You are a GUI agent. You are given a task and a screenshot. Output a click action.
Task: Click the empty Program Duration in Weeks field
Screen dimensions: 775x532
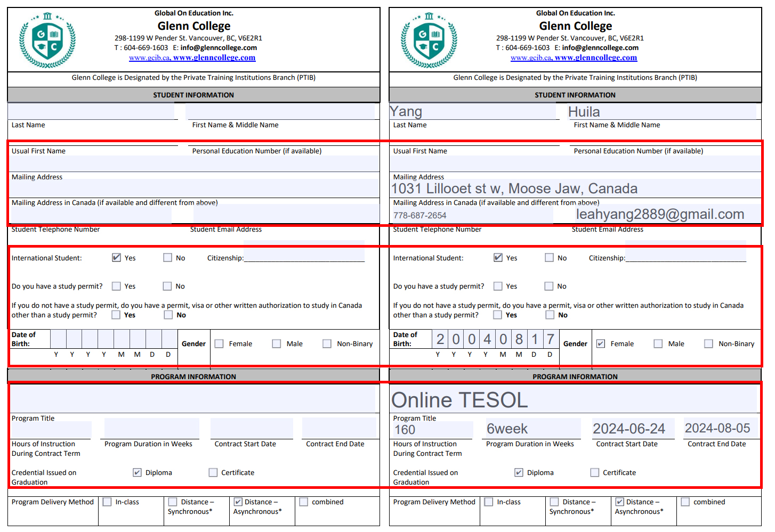point(152,429)
